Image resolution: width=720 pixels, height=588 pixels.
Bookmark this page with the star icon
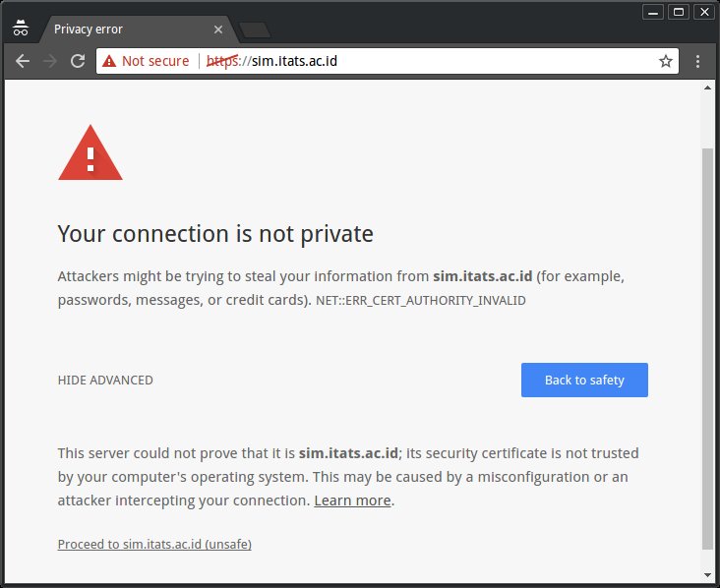(665, 61)
